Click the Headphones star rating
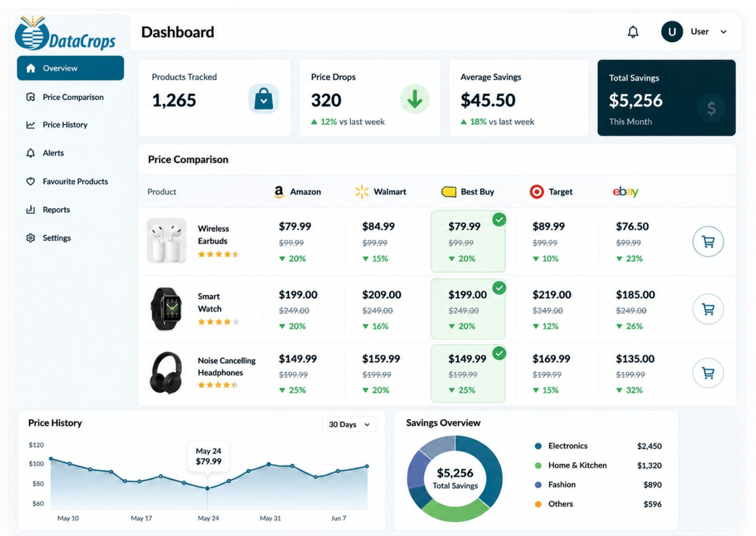This screenshot has height=536, width=756. click(x=218, y=385)
